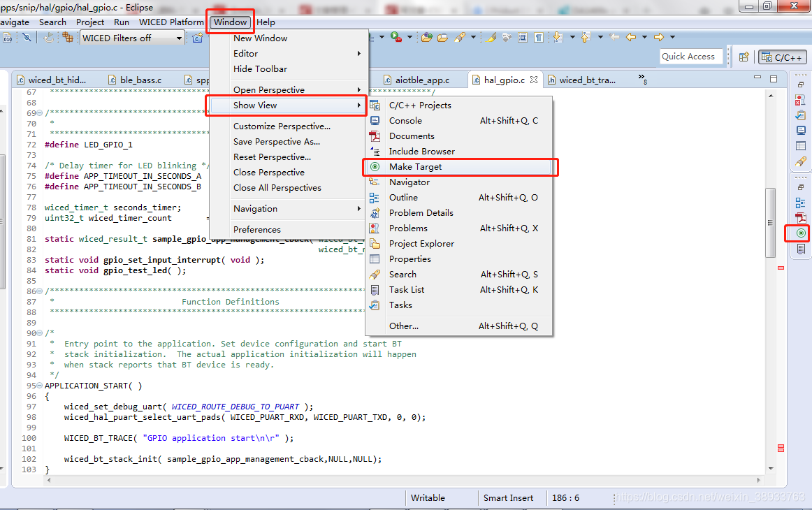Go back to previous edit location
This screenshot has height=510, width=812.
pyautogui.click(x=614, y=37)
